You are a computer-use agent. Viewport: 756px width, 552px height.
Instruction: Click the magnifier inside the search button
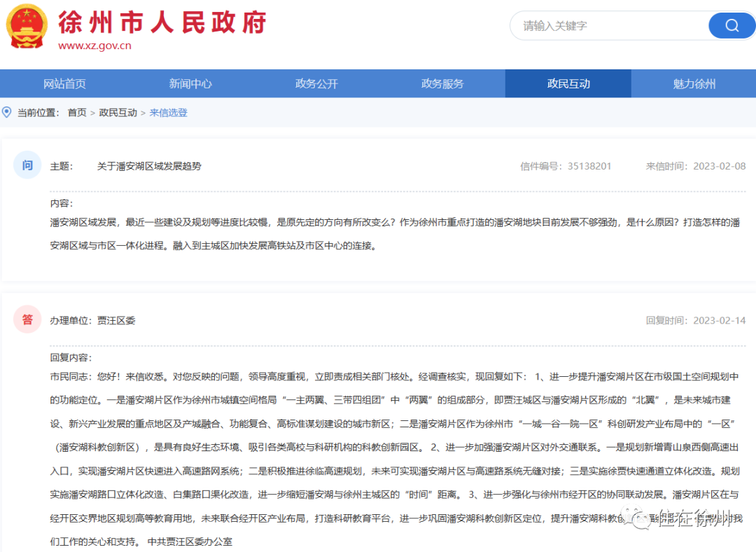(731, 25)
